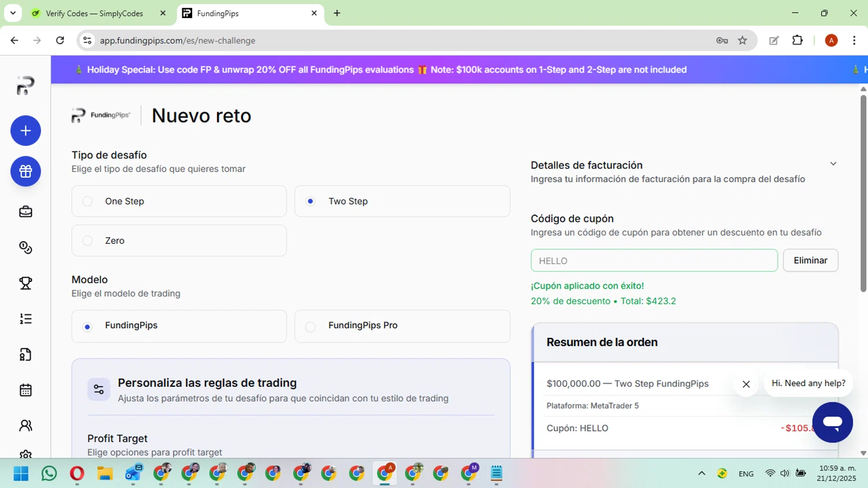Click the '20% de descuento • Total: $423.2' text

(x=603, y=301)
